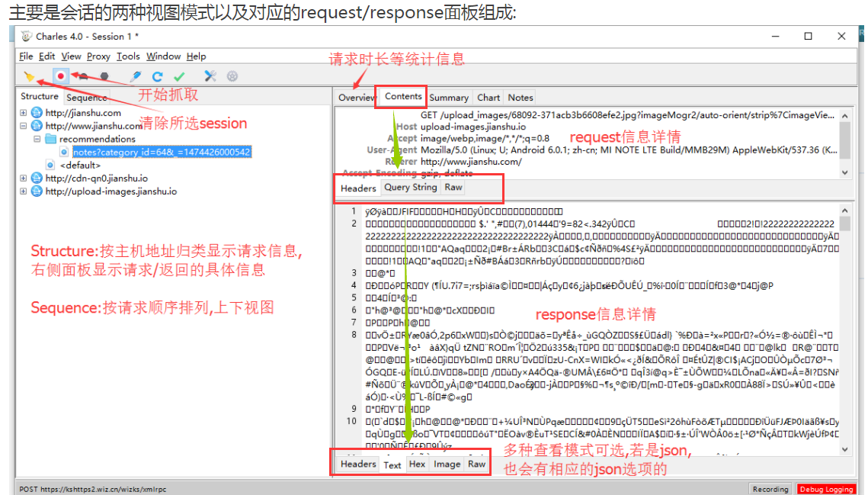Screen dimensions: 868x495
Task: Click the Recording status button
Action: click(770, 489)
